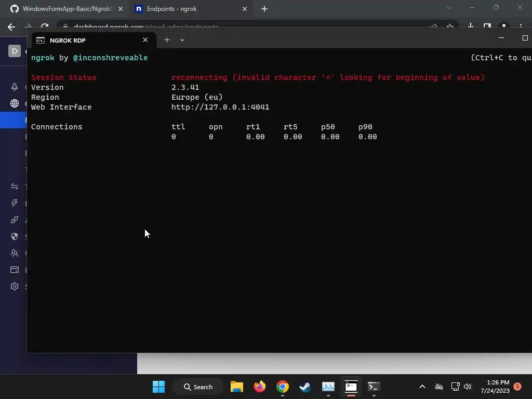Open the plug API sidebar icon
532x399 pixels.
pos(14,220)
